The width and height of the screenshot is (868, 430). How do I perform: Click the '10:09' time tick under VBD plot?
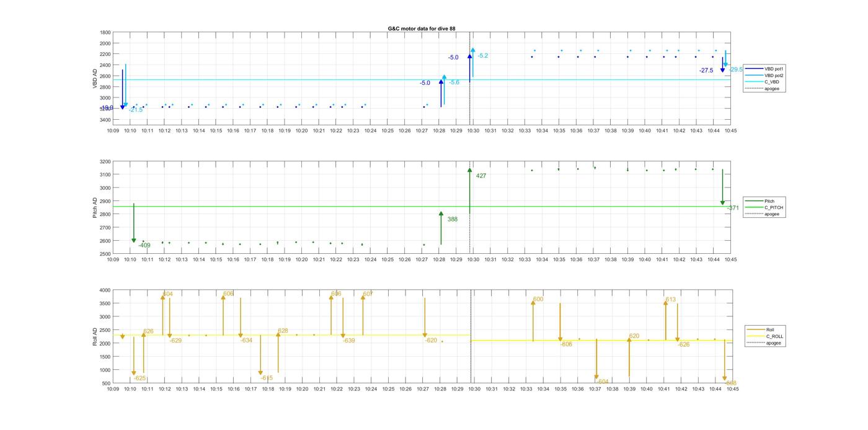point(113,130)
